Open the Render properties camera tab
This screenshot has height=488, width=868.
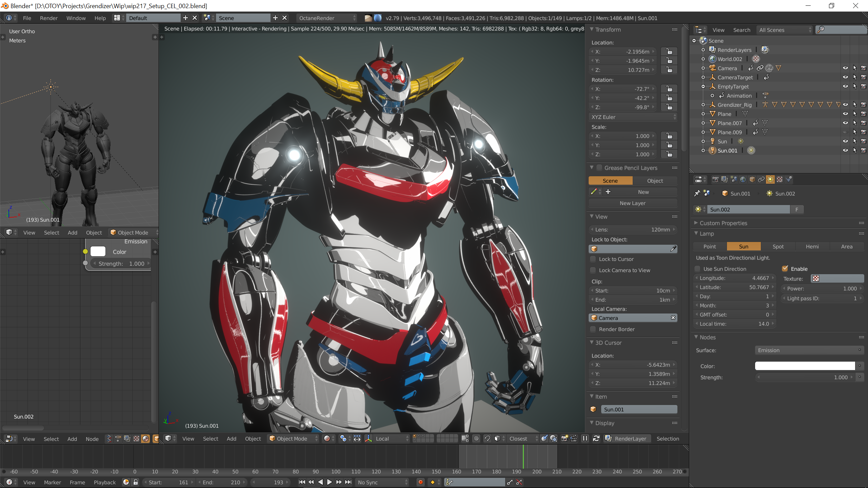[715, 179]
